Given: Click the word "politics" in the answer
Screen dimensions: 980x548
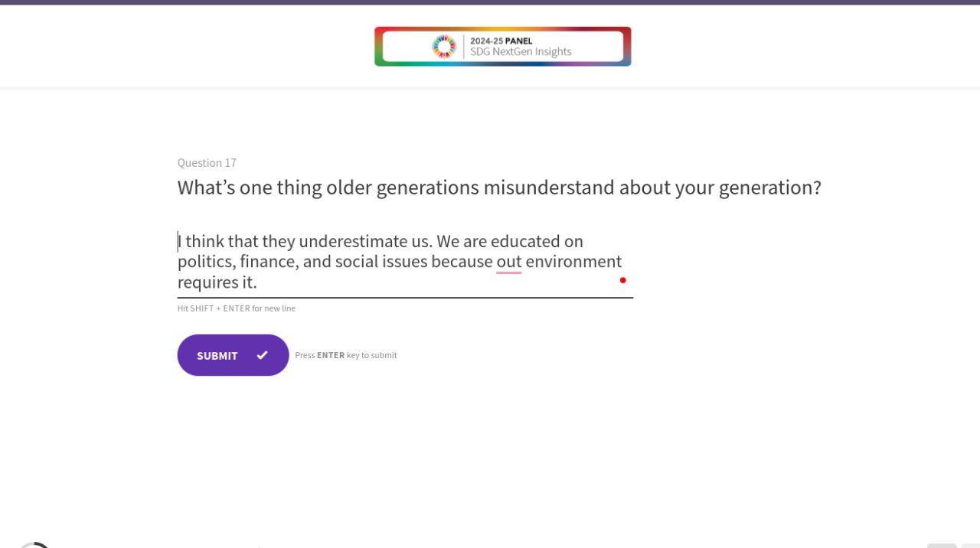Looking at the screenshot, I should click(x=204, y=262).
